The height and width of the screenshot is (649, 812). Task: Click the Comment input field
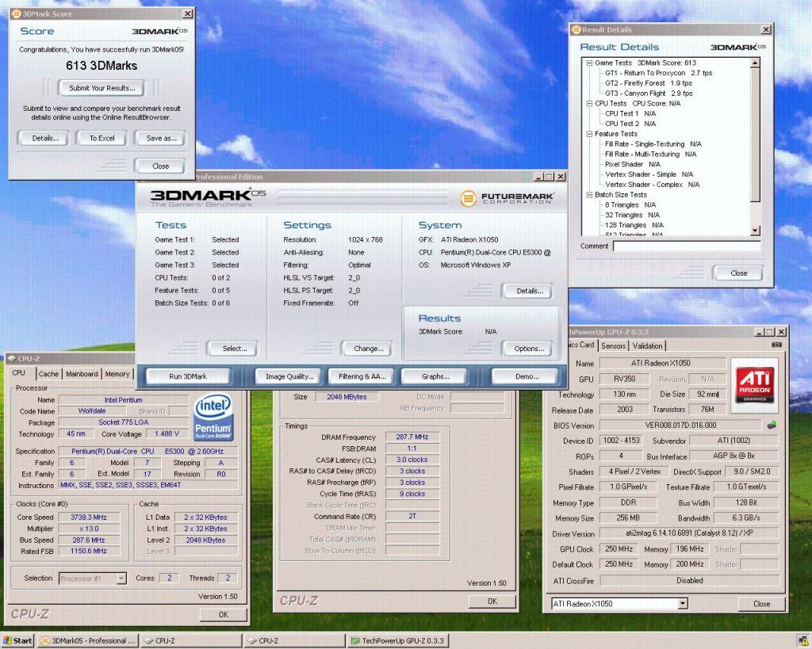(687, 246)
